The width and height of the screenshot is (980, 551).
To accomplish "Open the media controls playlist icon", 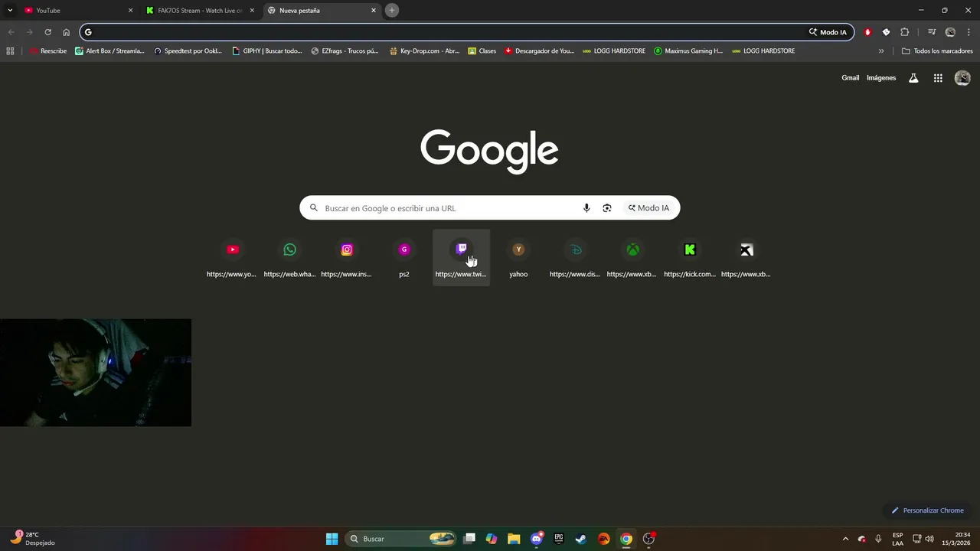I will click(x=932, y=32).
